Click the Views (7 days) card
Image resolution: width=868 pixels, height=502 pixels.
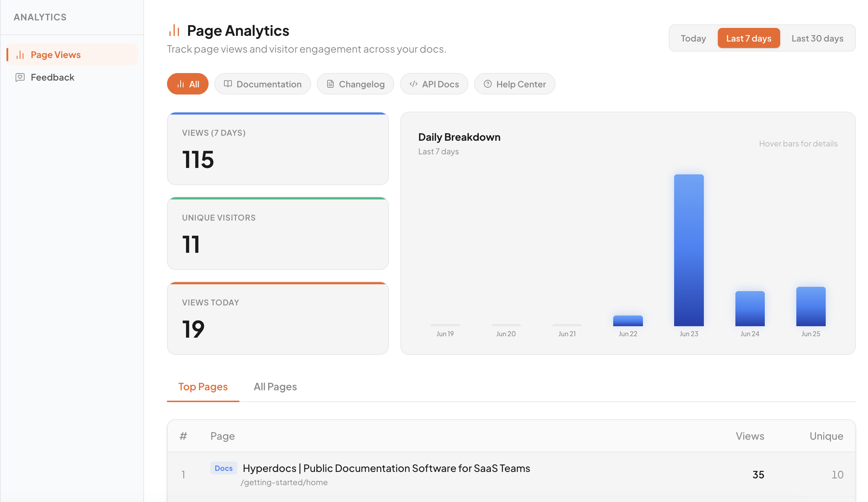pos(278,149)
